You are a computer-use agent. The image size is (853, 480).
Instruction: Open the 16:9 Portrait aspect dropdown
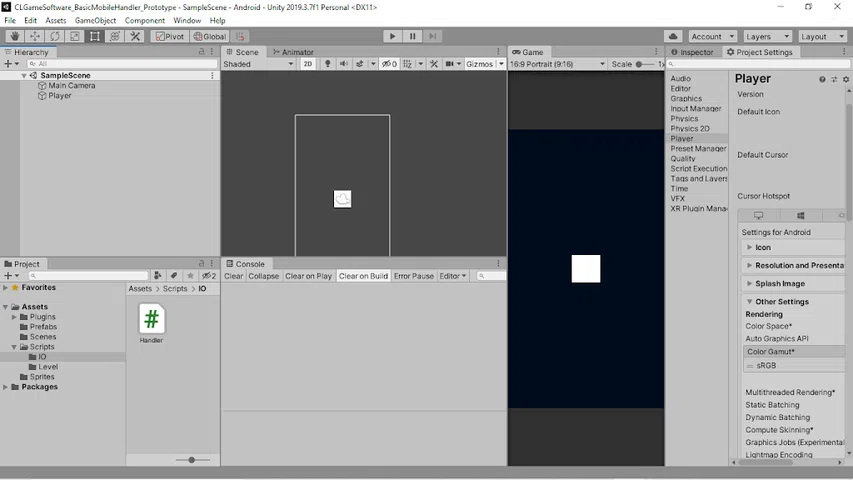pos(558,64)
